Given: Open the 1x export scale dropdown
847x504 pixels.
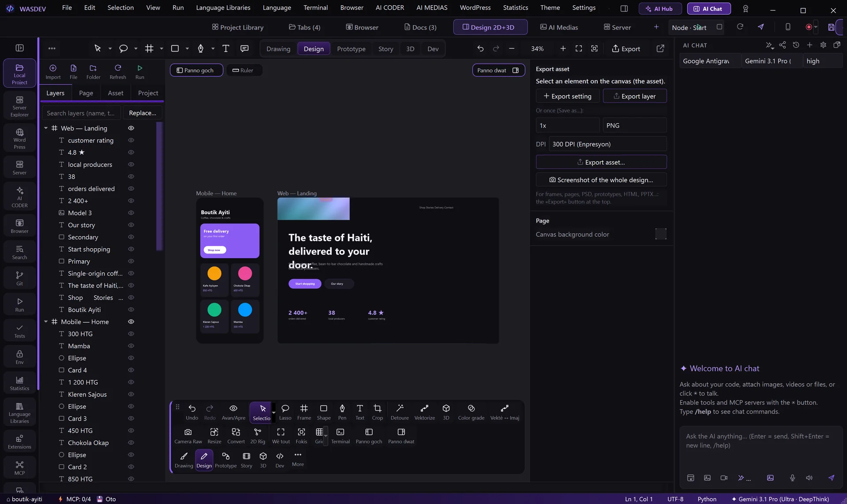Looking at the screenshot, I should (x=568, y=125).
